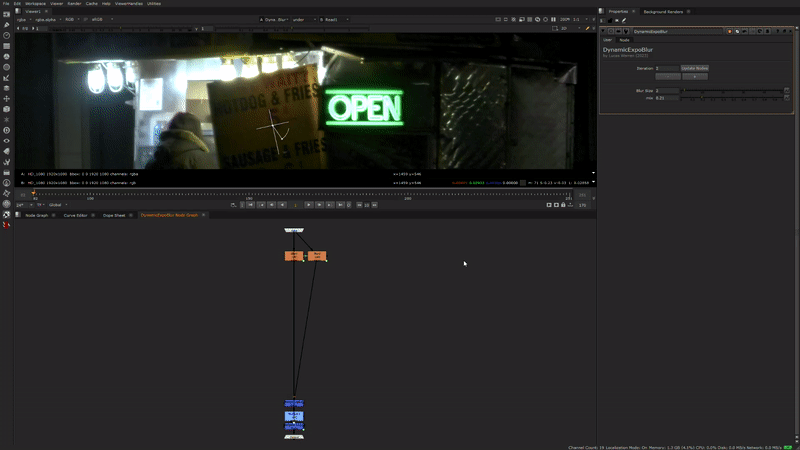The width and height of the screenshot is (800, 450).
Task: Open the rgba channel set dropdown
Action: (x=24, y=19)
